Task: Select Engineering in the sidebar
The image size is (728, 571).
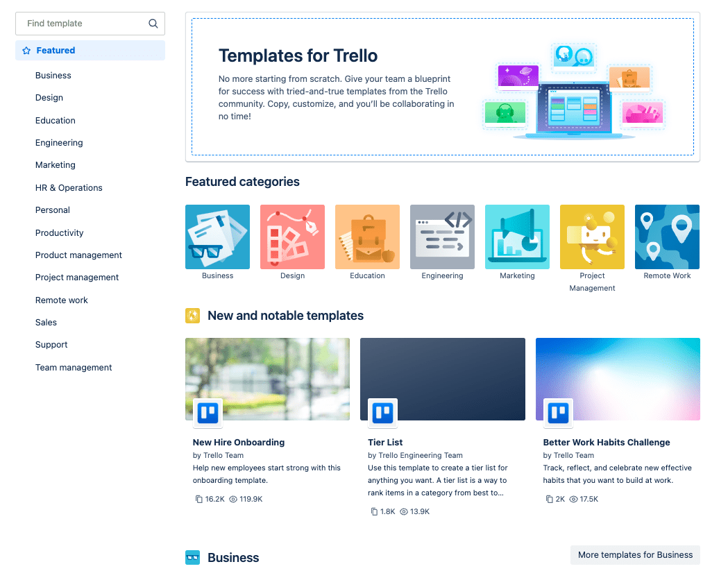Action: [59, 142]
